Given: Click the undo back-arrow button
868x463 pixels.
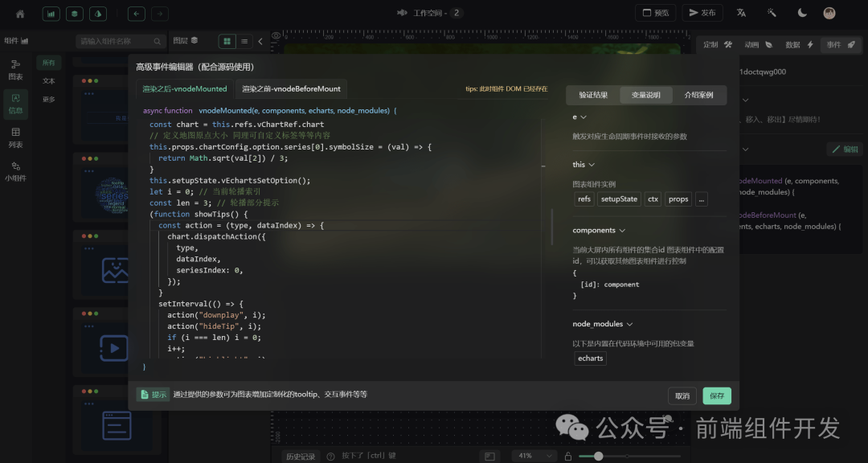Looking at the screenshot, I should point(136,14).
